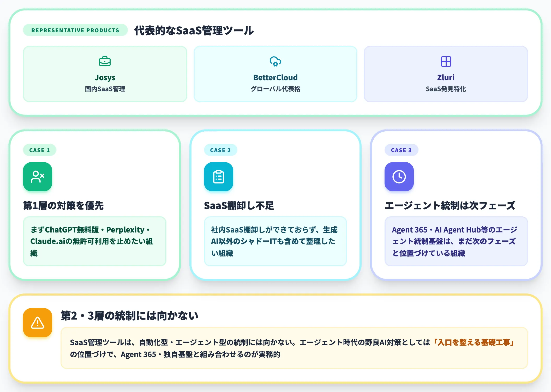Click the description starting まずChatGPT無料版

(x=92, y=241)
